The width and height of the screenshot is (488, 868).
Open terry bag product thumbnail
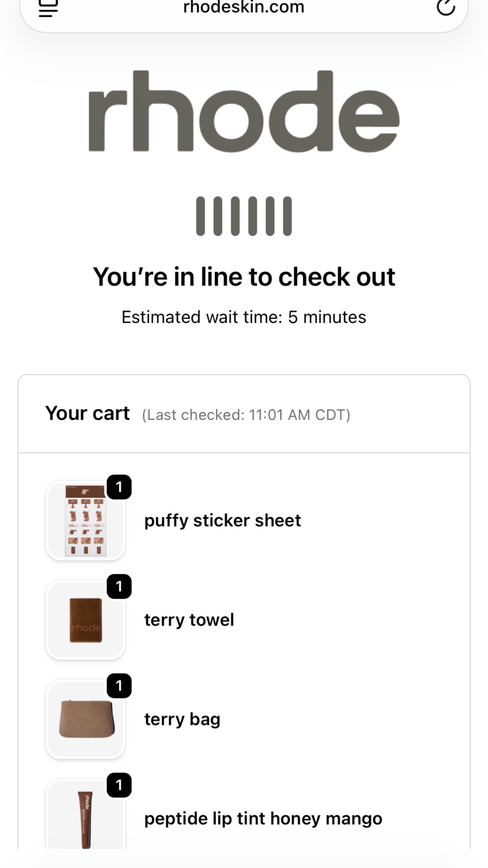(85, 719)
